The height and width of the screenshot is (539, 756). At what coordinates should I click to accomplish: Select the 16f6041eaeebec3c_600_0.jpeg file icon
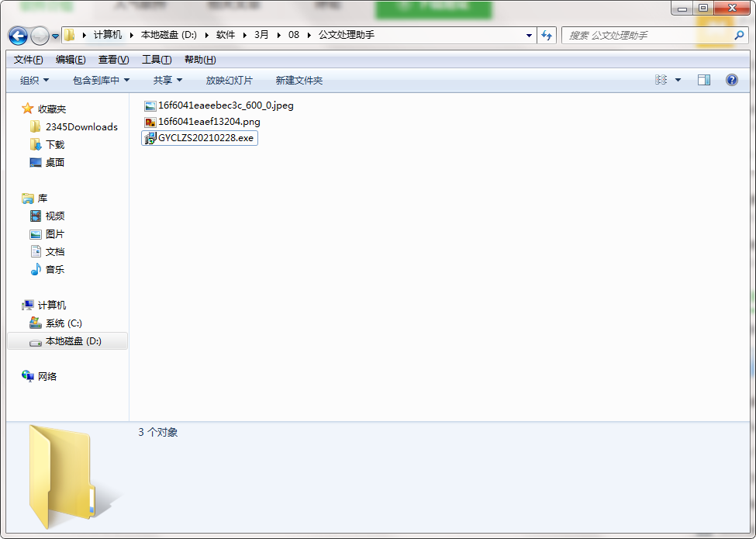(150, 106)
